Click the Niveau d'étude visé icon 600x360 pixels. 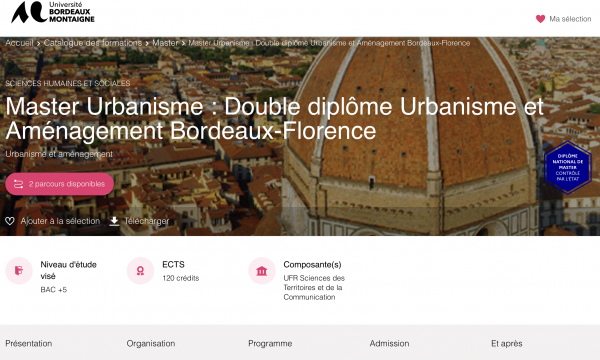[x=19, y=271]
